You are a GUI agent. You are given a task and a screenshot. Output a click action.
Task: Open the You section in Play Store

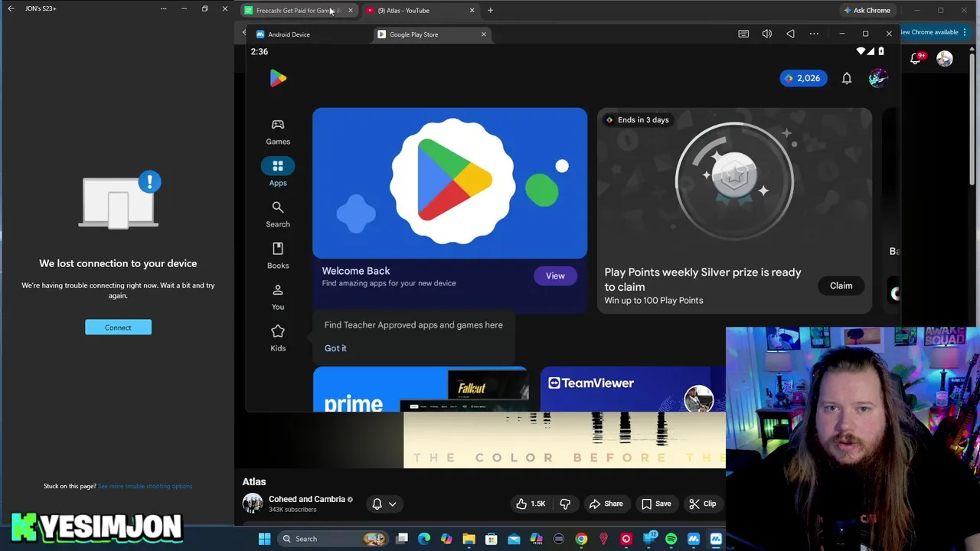pos(278,297)
